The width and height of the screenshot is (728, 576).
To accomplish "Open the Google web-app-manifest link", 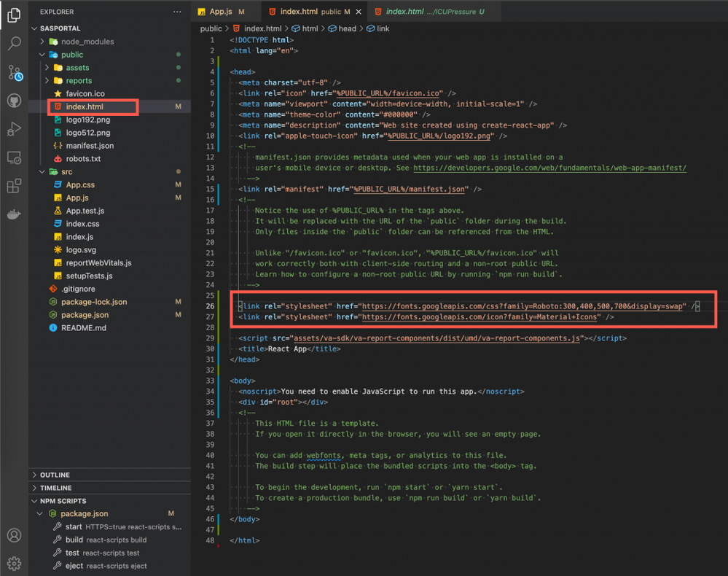I will coord(549,168).
